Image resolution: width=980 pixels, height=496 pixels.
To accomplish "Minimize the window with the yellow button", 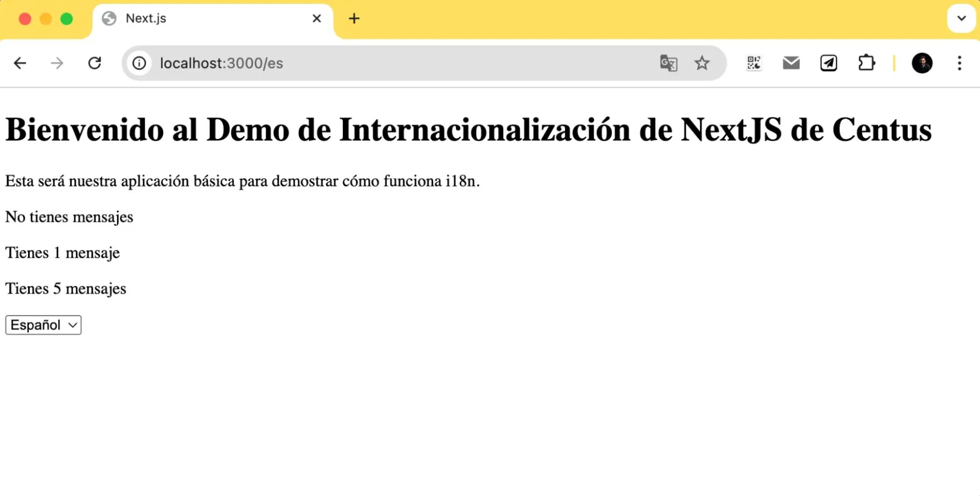I will click(x=46, y=19).
